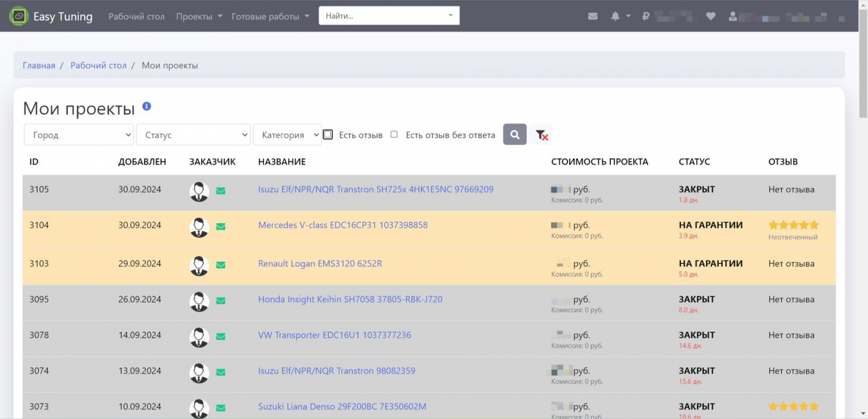Message the customer of project 3105
The image size is (868, 419).
221,191
